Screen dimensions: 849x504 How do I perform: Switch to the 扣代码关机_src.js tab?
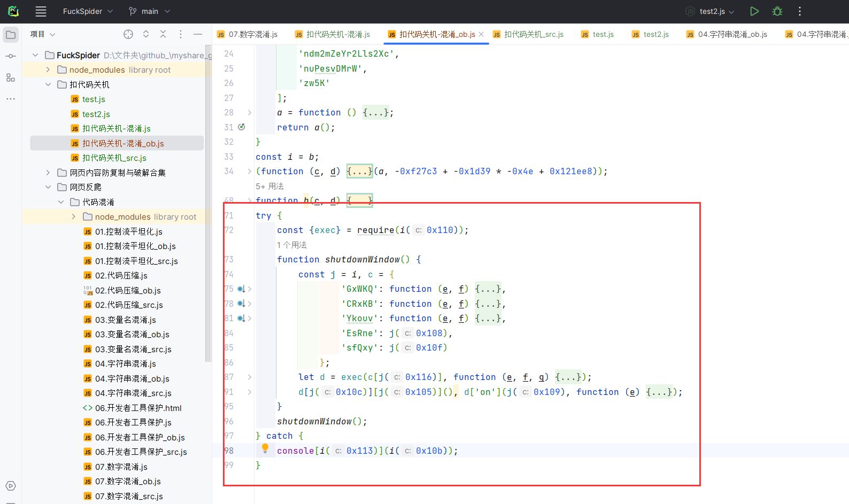[x=529, y=34]
